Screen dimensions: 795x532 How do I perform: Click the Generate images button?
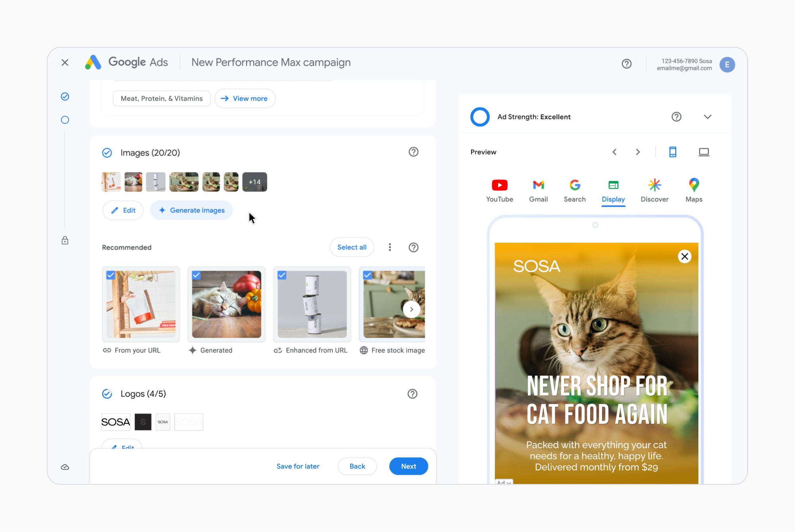click(x=191, y=210)
